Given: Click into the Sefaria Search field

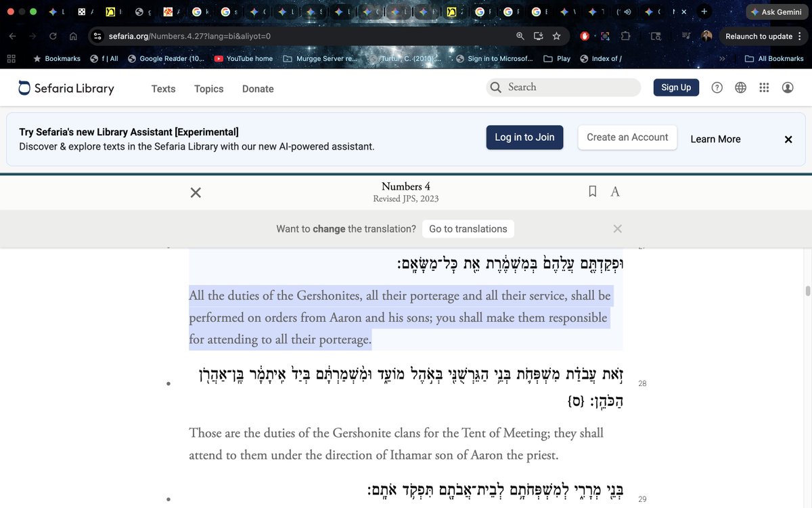Looking at the screenshot, I should click(x=563, y=87).
